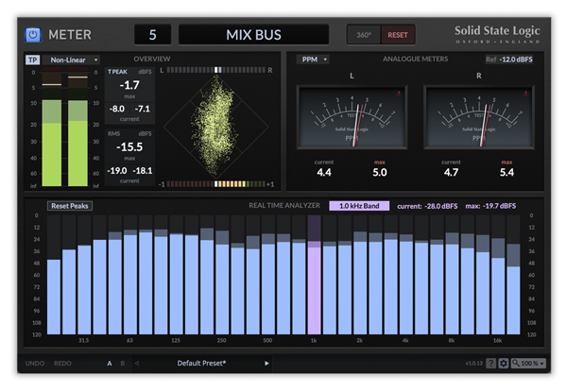This screenshot has width=567, height=392.
Task: Select the 4k analyzer bar
Action: click(406, 275)
